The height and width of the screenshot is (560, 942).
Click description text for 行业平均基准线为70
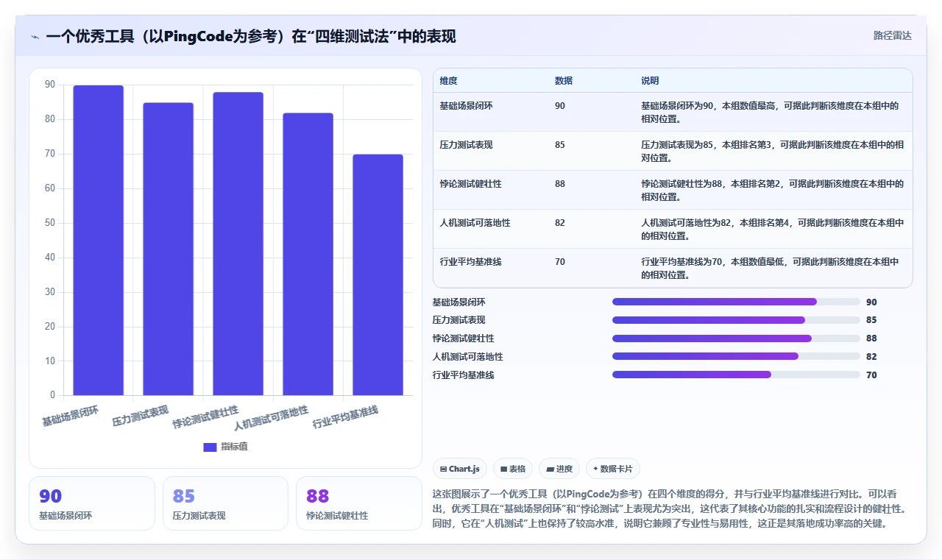click(x=770, y=269)
